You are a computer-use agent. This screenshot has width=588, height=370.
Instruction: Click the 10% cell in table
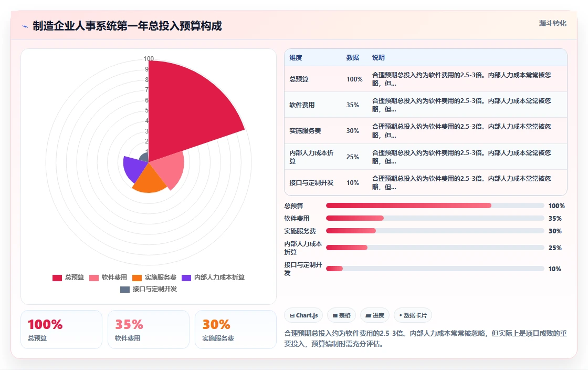coord(352,183)
